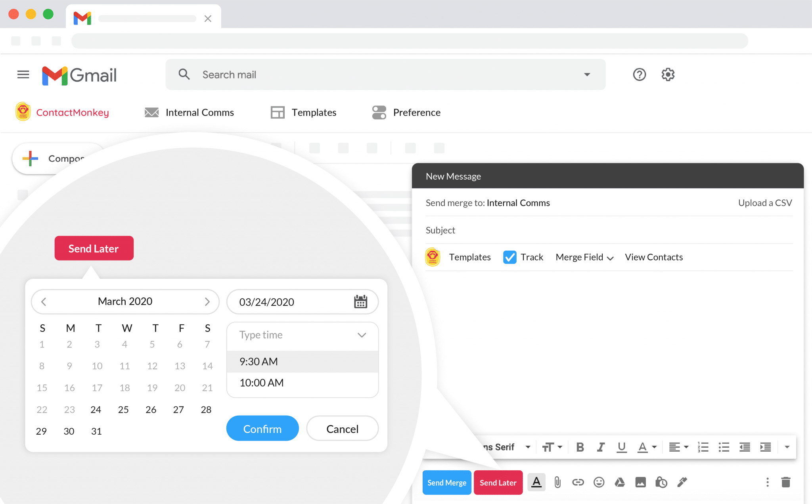Insert link icon in composer
Image resolution: width=812 pixels, height=504 pixels.
[578, 482]
